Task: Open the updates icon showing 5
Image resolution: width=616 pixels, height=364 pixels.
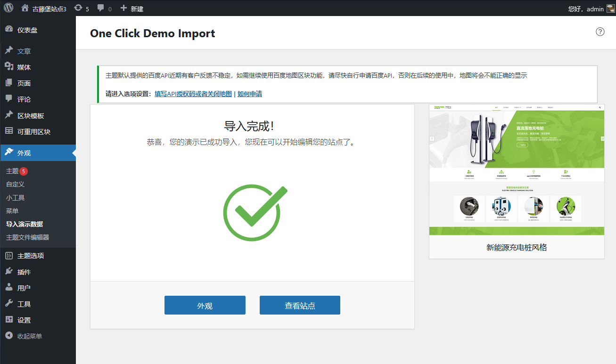Action: coord(78,8)
